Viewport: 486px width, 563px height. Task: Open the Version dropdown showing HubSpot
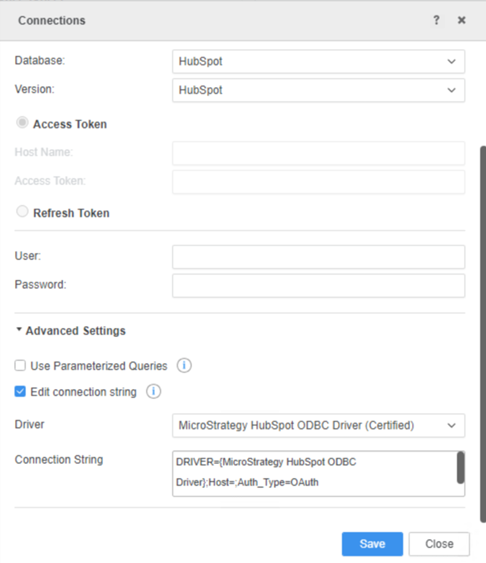pyautogui.click(x=318, y=90)
